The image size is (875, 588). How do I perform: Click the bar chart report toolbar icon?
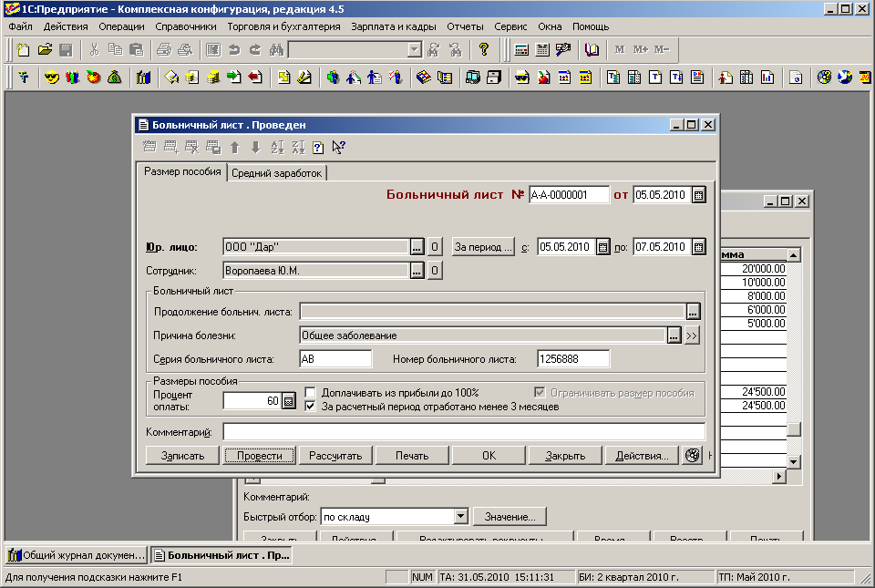[767, 77]
